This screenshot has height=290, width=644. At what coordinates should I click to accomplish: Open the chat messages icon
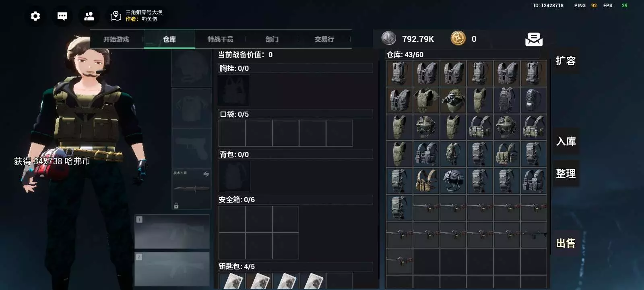(62, 16)
